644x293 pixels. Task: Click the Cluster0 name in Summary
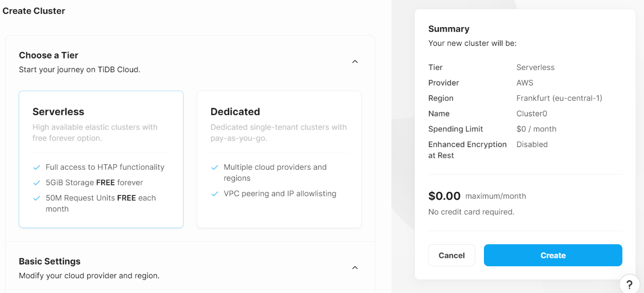pos(532,114)
